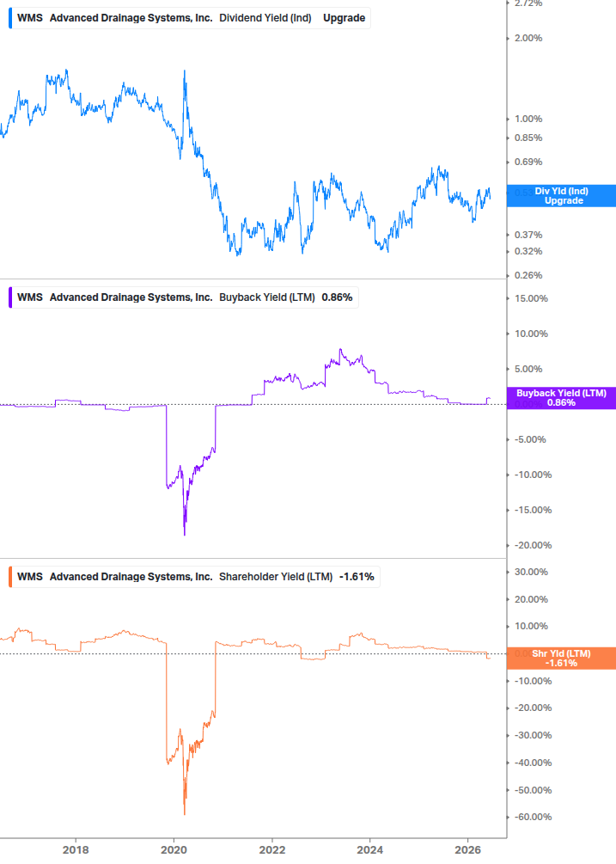Image resolution: width=616 pixels, height=864 pixels.
Task: Click the -1.61% value in Shareholder Yield legend
Action: (357, 577)
